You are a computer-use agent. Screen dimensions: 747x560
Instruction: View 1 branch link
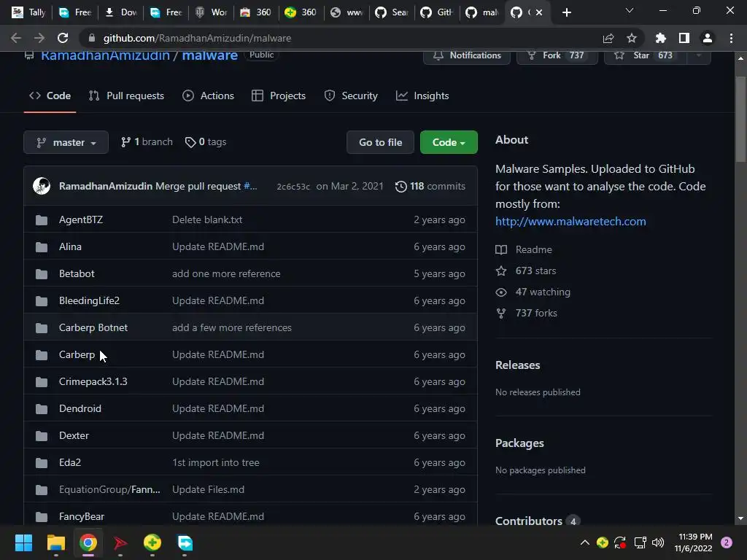point(147,142)
